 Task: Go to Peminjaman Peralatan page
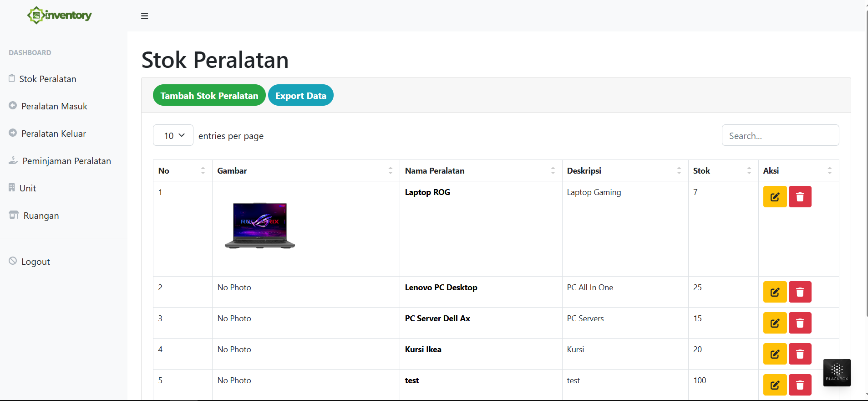coord(66,161)
